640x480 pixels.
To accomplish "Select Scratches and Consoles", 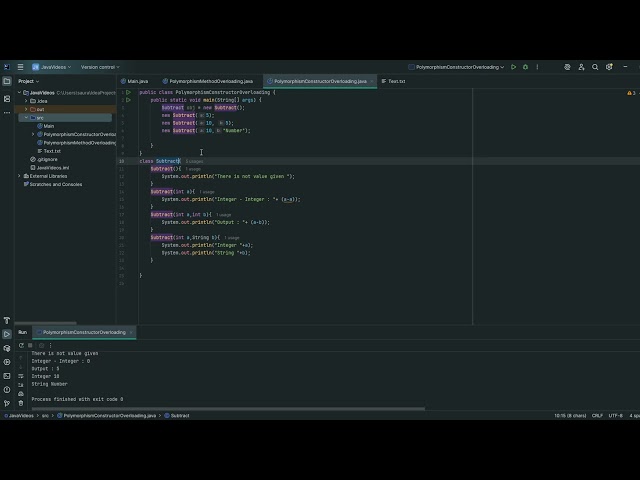I will click(x=53, y=184).
